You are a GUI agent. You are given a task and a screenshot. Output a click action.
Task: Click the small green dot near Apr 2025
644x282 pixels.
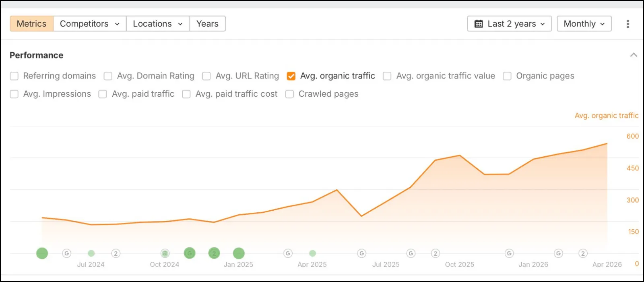tap(312, 253)
